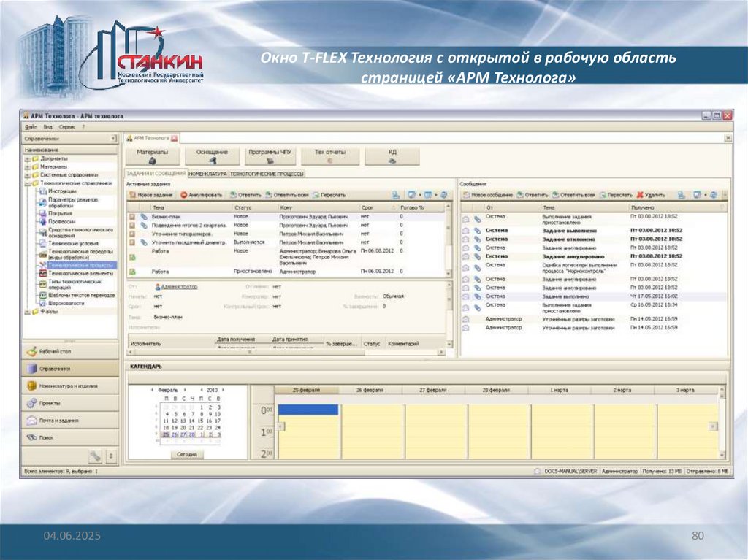This screenshot has height=560, width=748.
Task: Open Рабочий стол in navigation pane
Action: tap(69, 351)
